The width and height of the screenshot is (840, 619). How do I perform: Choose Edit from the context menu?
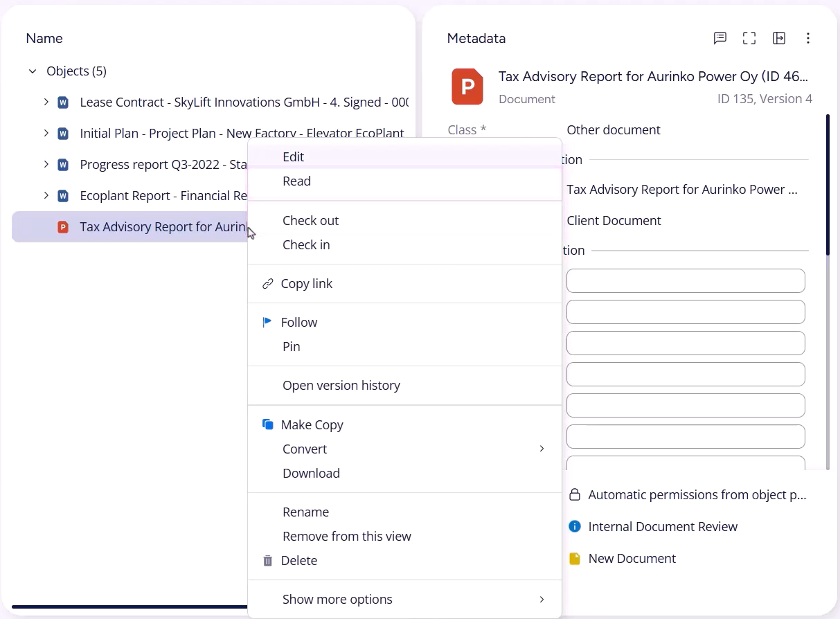point(404,157)
